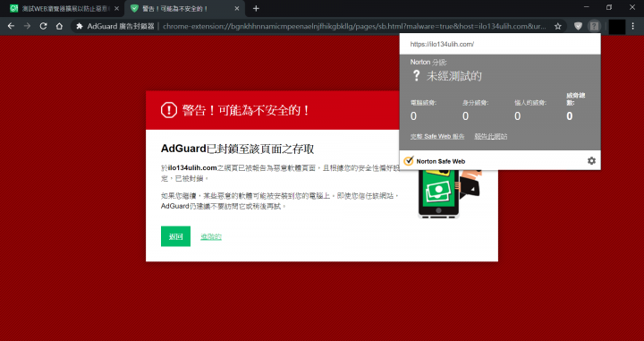Click the Norton Safe Web label
The width and height of the screenshot is (644, 341).
pos(441,161)
